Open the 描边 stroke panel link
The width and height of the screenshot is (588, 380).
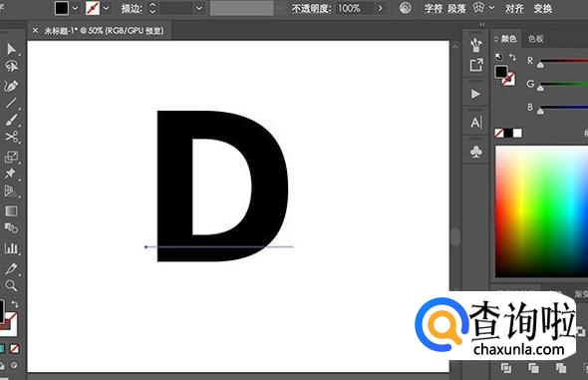tap(132, 8)
